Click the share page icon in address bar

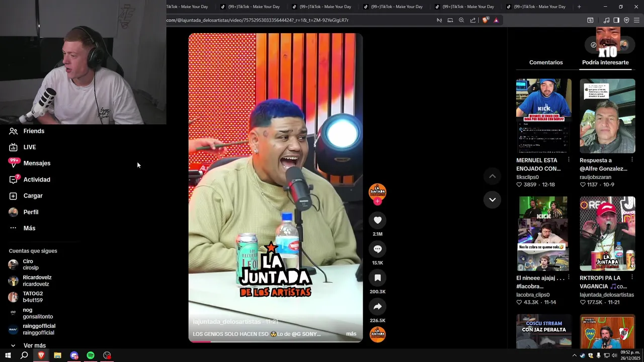[x=473, y=20]
